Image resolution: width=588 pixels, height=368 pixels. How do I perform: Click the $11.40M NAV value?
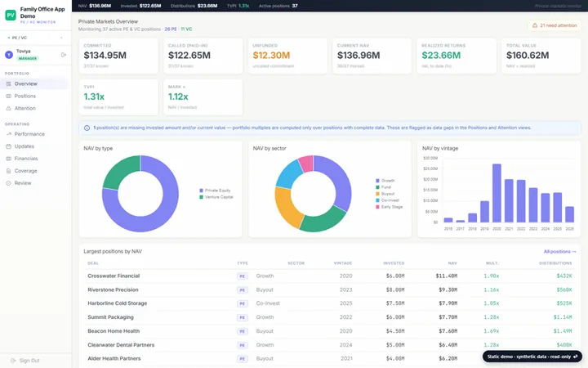click(446, 276)
